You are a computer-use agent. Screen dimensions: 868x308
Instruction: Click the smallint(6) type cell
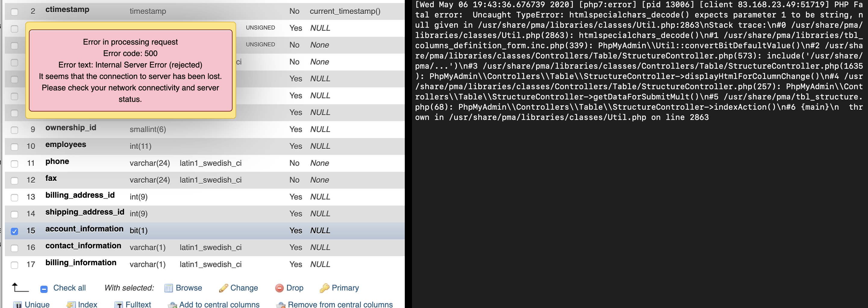[148, 129]
